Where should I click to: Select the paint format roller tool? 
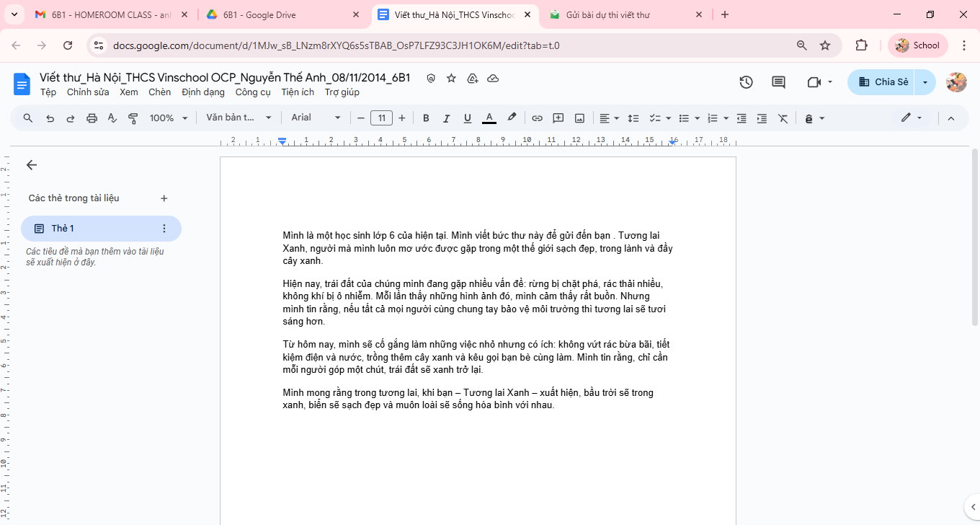[133, 118]
